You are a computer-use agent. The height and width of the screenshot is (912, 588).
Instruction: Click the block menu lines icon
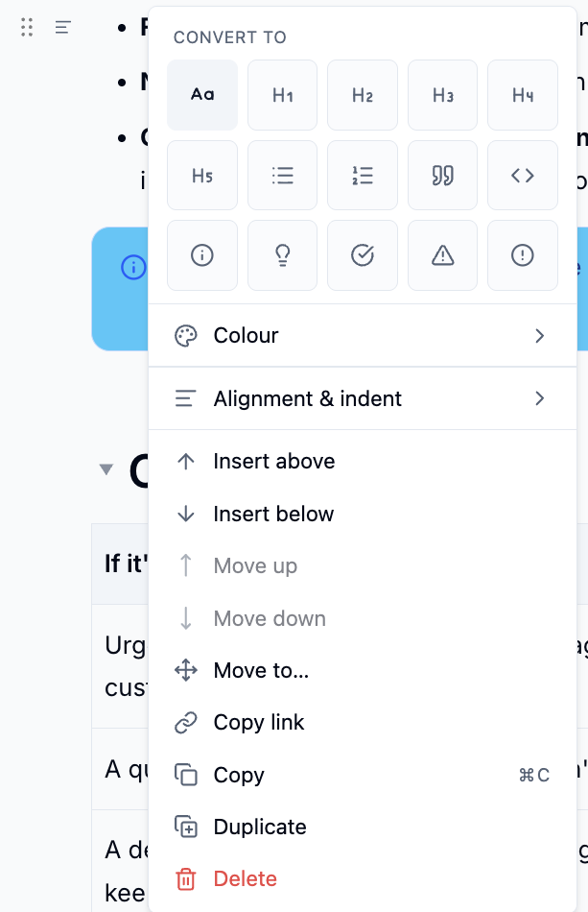click(x=62, y=27)
